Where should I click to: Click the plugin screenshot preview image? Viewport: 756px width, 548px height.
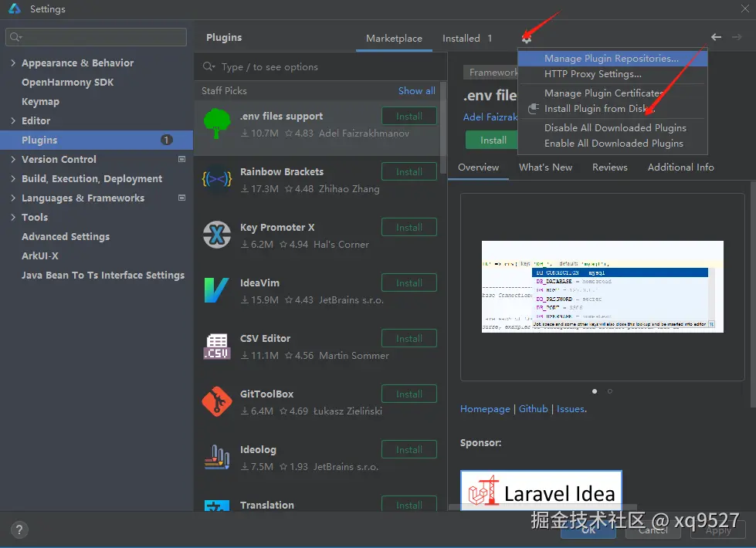(602, 287)
